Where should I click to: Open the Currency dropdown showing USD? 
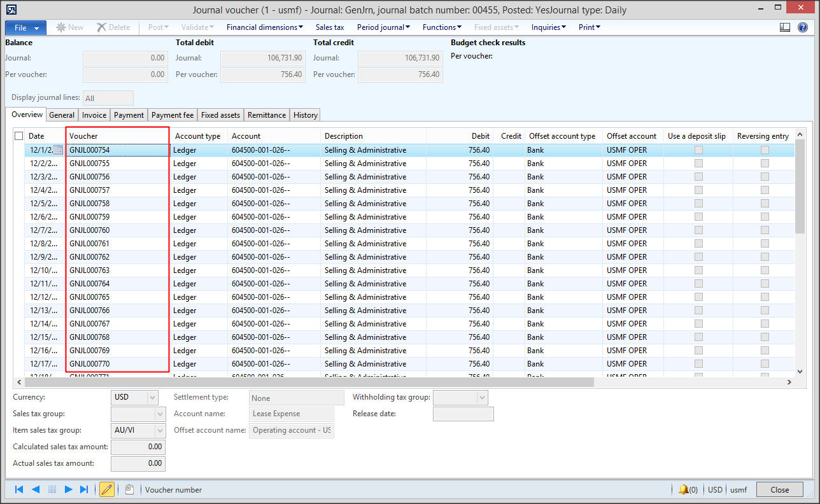tap(153, 398)
